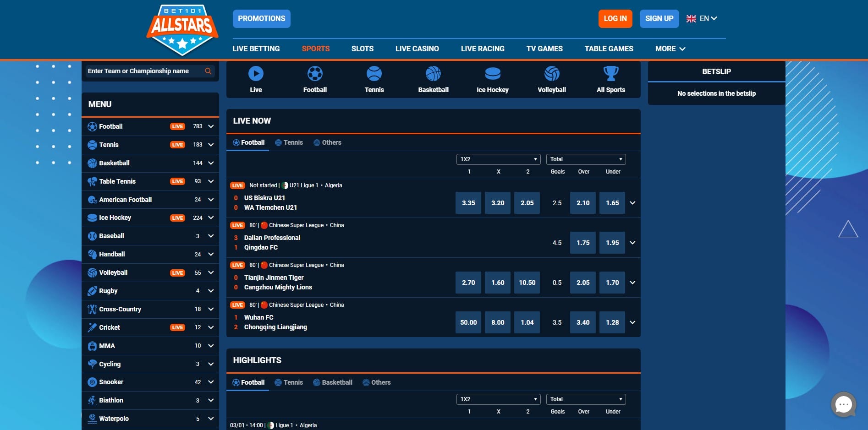The image size is (868, 430).
Task: Select the Football icon in top sports bar
Action: pos(315,74)
